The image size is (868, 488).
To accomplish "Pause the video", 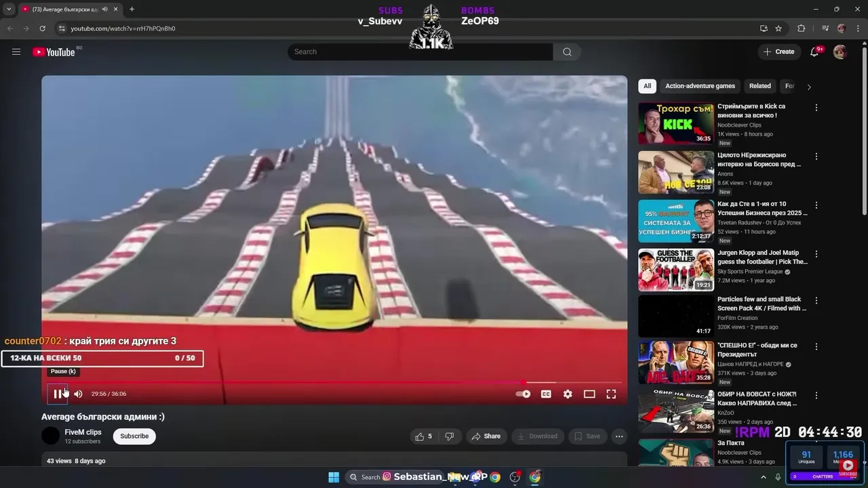I will pyautogui.click(x=58, y=394).
